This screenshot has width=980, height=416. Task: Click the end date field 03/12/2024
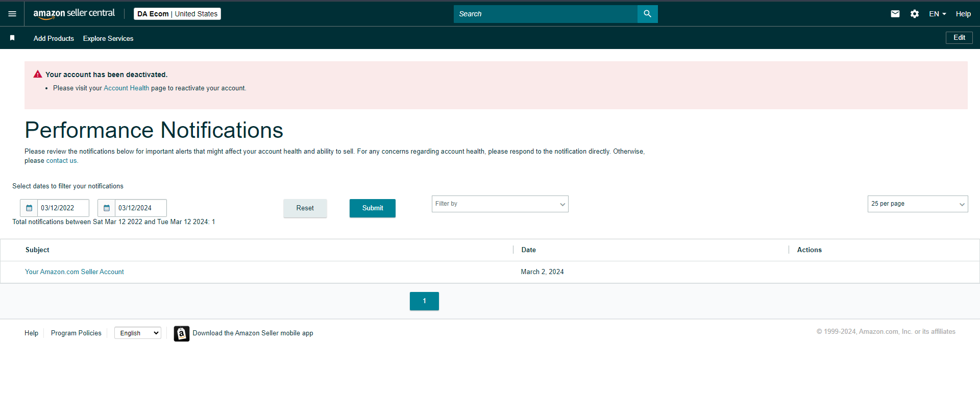pyautogui.click(x=141, y=208)
